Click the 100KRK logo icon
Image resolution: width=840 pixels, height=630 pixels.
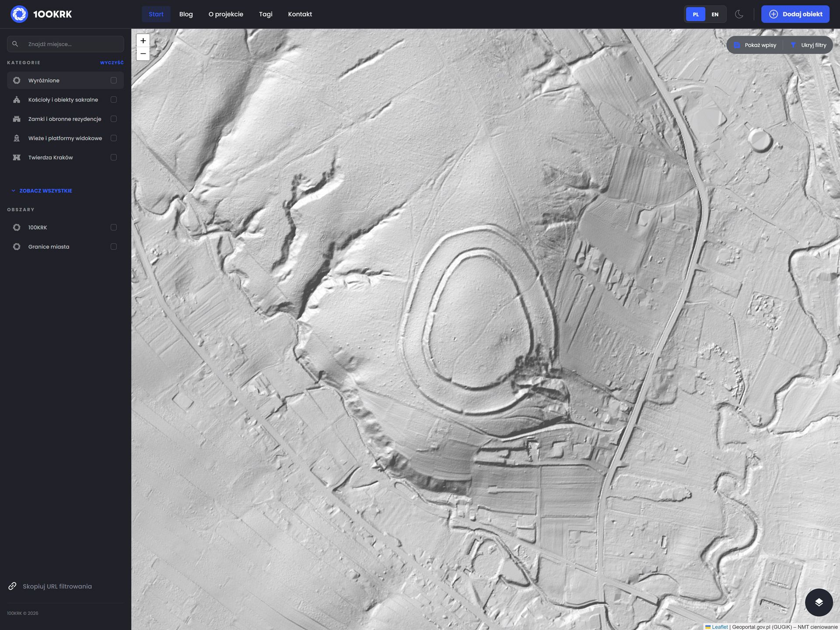pos(19,14)
